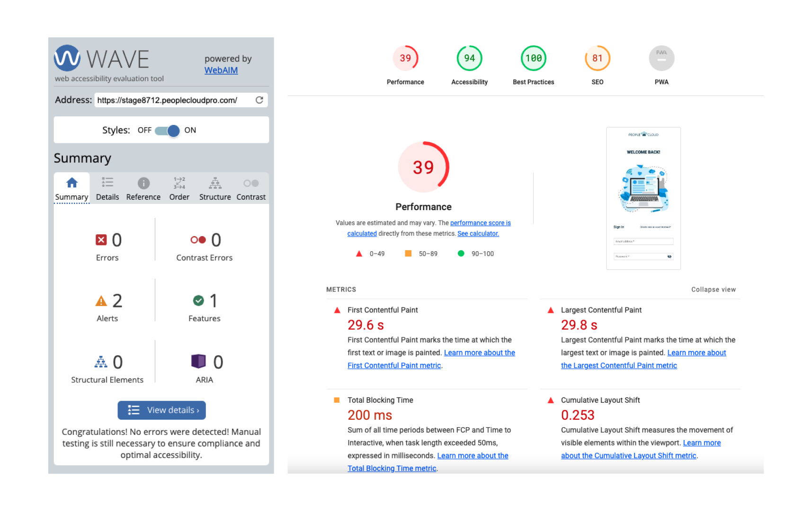Viewport: 812px width, 511px height.
Task: Click the View details button
Action: pyautogui.click(x=161, y=410)
